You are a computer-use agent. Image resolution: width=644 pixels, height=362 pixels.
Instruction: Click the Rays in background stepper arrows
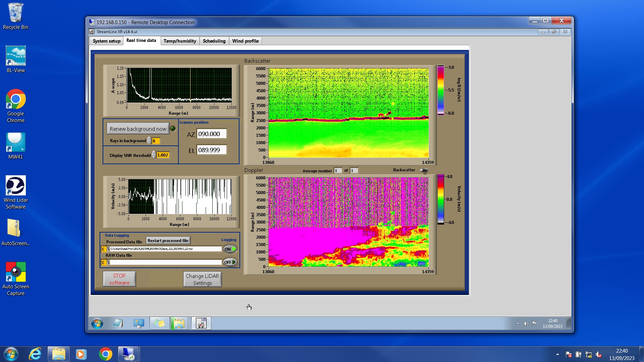[x=149, y=141]
